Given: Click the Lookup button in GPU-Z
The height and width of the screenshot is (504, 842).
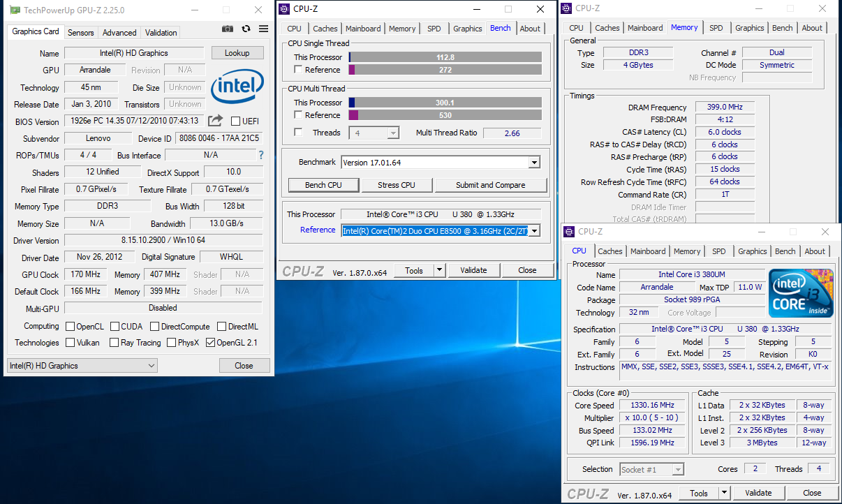Looking at the screenshot, I should pos(237,53).
